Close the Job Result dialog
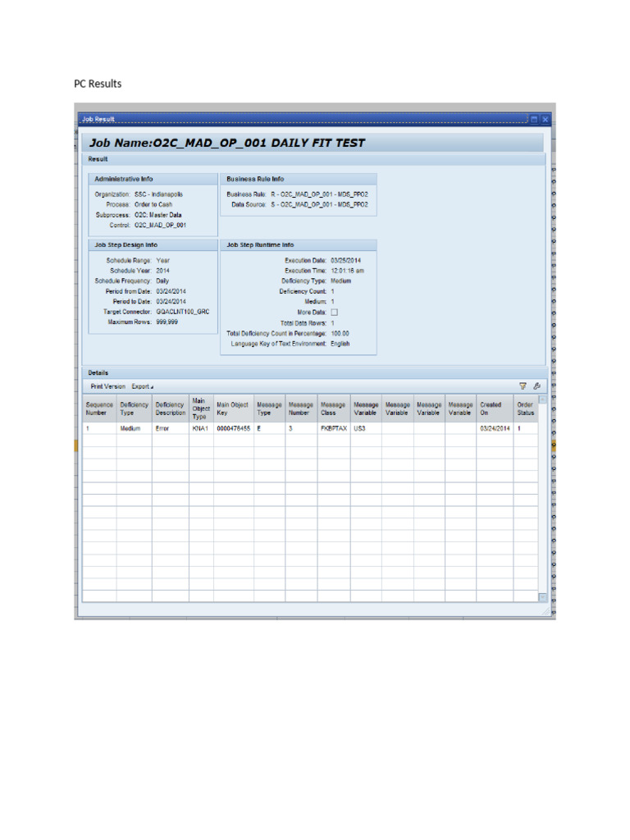This screenshot has height=840, width=630. (x=545, y=120)
